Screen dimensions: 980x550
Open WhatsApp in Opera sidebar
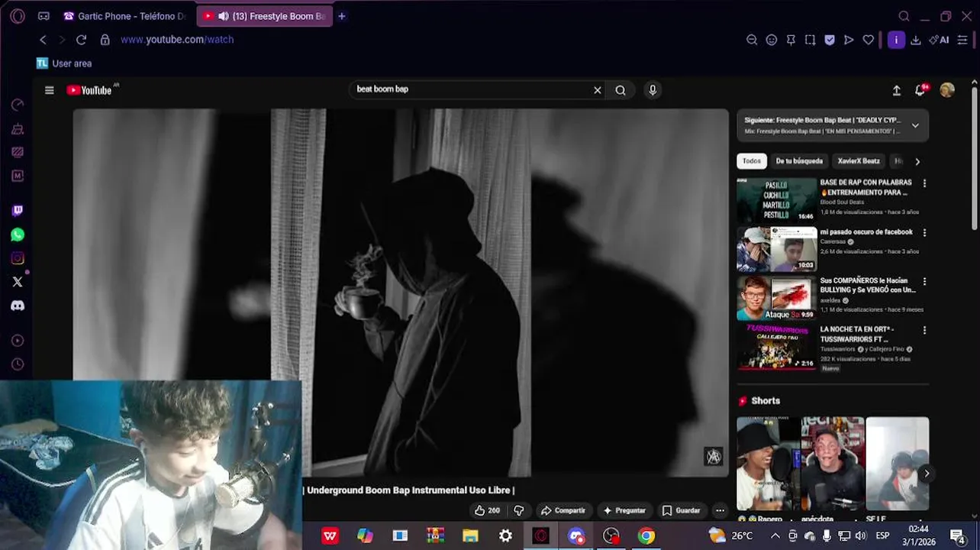coord(18,235)
